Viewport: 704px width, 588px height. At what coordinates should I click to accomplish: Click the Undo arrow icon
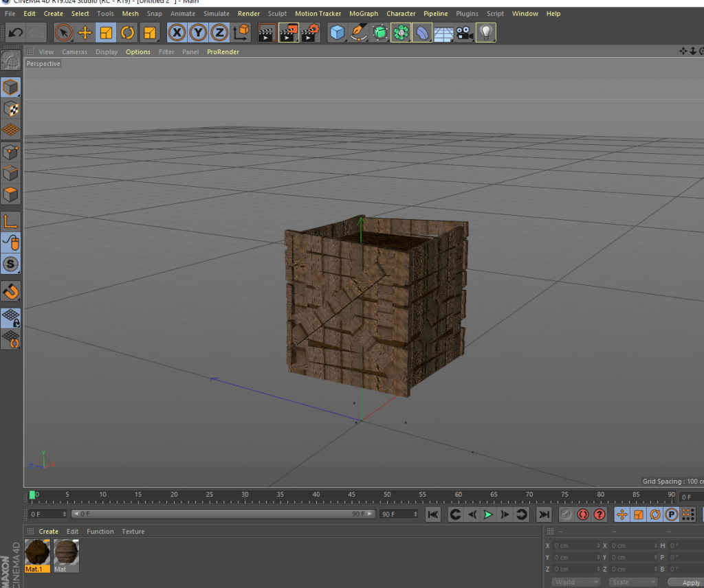15,32
